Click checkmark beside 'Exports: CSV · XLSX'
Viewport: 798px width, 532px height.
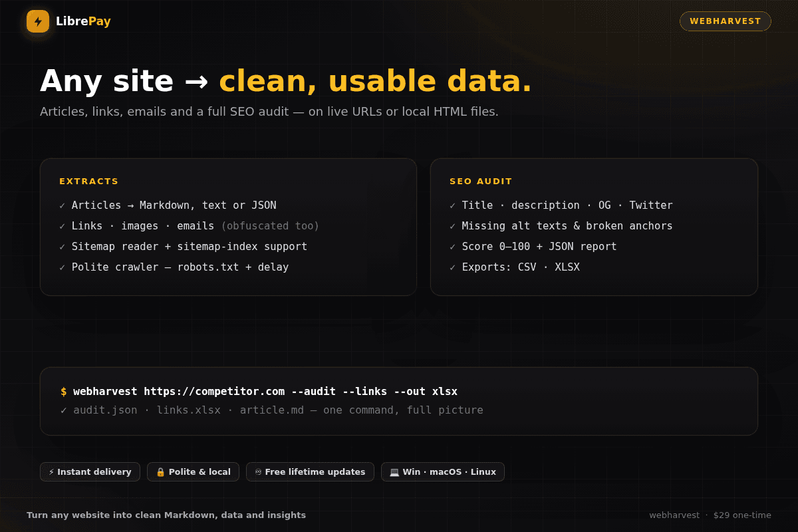(x=453, y=267)
